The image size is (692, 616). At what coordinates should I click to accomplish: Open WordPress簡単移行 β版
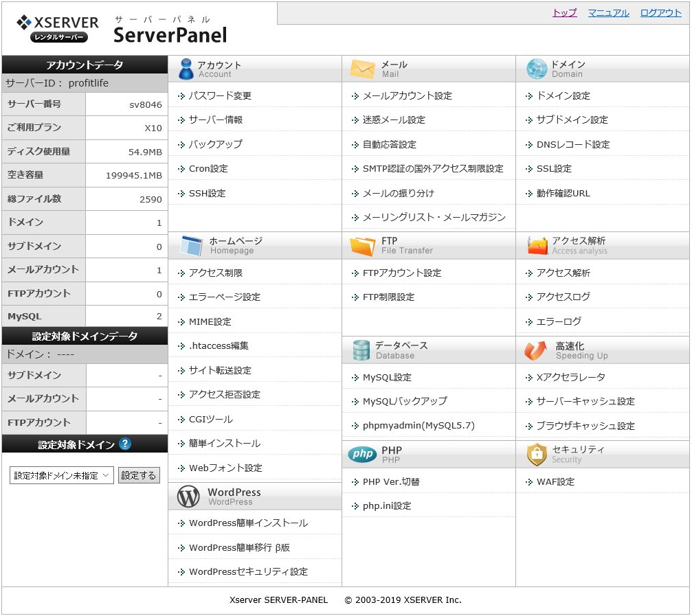pyautogui.click(x=239, y=547)
